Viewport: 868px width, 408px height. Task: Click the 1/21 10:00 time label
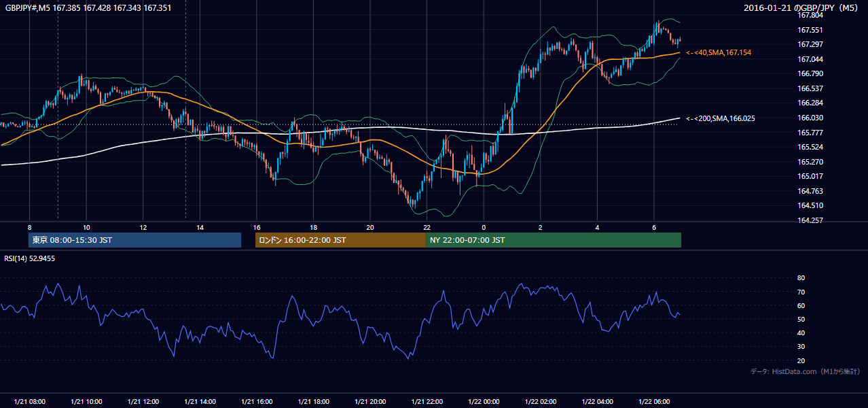click(86, 402)
